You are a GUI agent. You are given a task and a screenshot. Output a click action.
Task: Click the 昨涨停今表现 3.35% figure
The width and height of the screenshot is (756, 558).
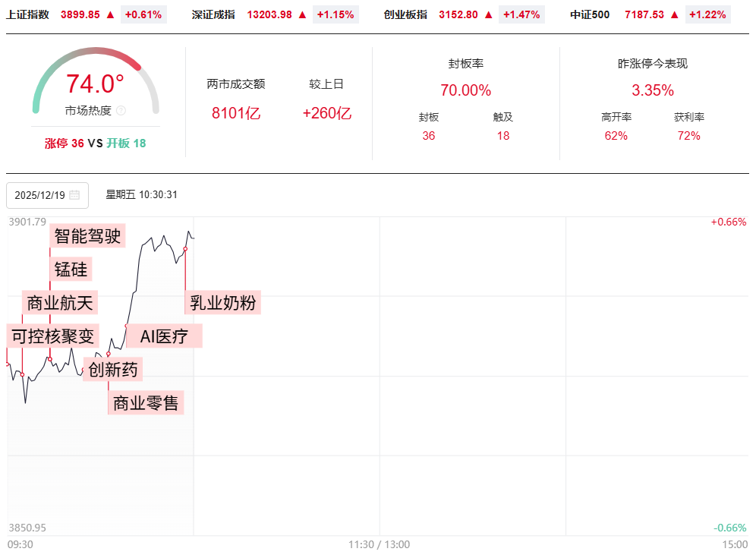coord(652,90)
